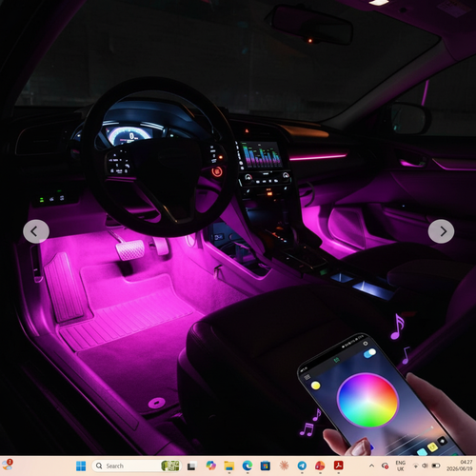Open volume control from the speaker icon

426,466
